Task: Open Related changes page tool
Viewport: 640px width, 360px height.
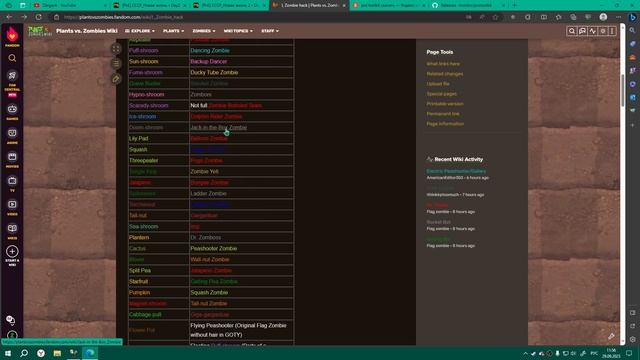Action: pyautogui.click(x=444, y=74)
